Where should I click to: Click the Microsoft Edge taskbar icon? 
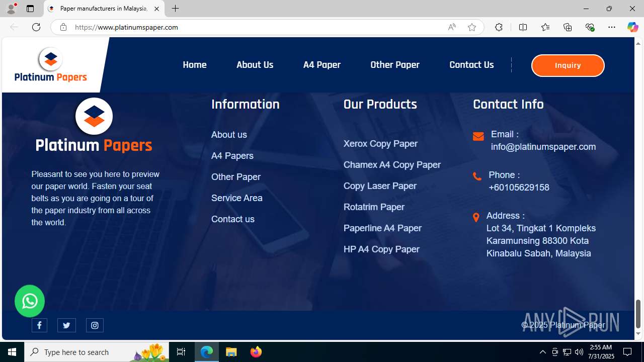pyautogui.click(x=207, y=352)
